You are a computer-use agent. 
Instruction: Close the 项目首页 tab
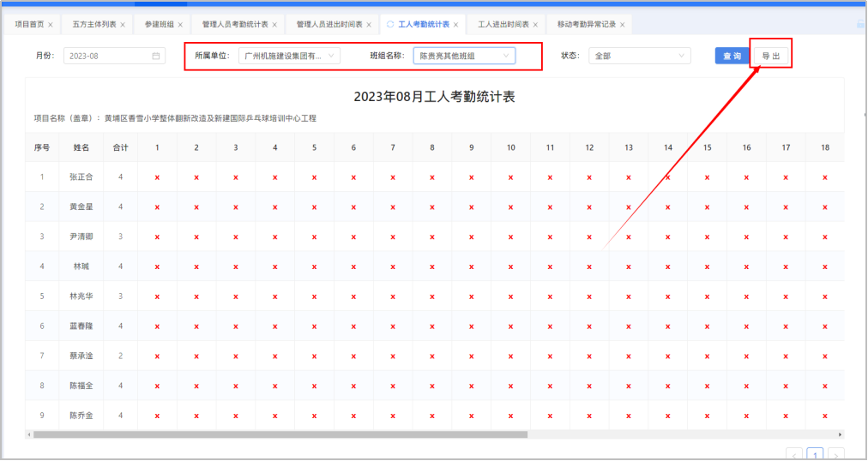tap(51, 25)
